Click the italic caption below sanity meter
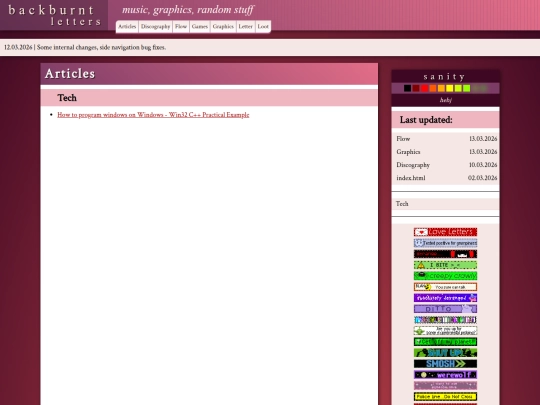Image resolution: width=540 pixels, height=405 pixels. [x=446, y=100]
